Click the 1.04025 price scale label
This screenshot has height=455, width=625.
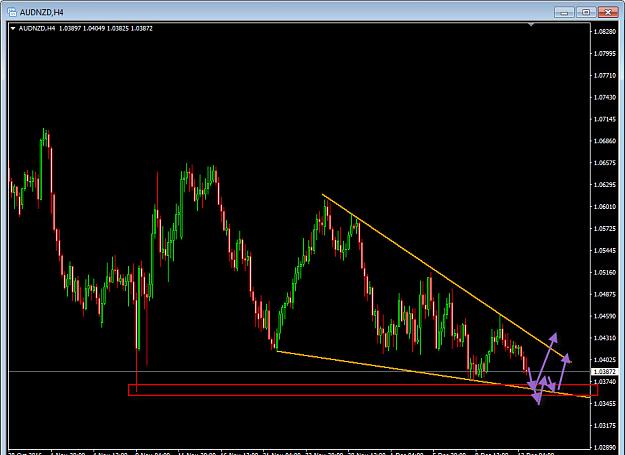(x=605, y=360)
